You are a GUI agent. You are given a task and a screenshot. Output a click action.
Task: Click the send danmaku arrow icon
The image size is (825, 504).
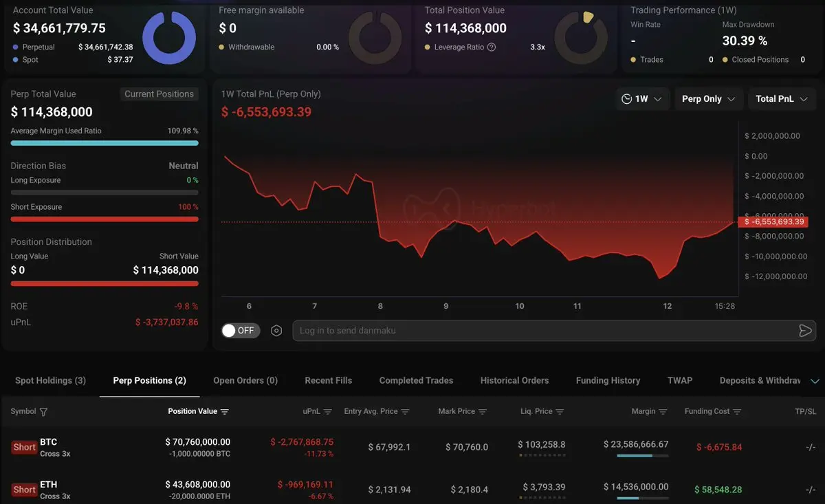pos(805,331)
